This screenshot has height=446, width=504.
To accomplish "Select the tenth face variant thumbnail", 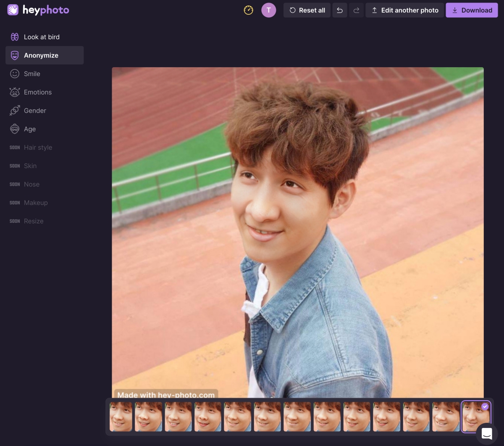I will 387,417.
